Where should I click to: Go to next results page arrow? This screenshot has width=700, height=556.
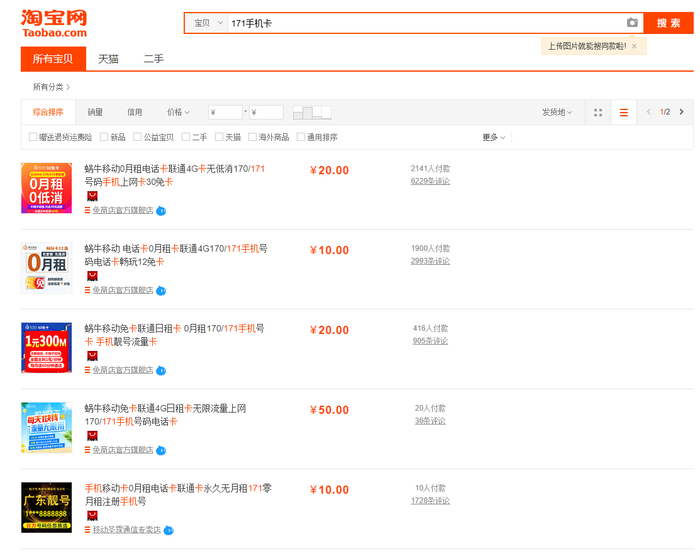click(682, 112)
